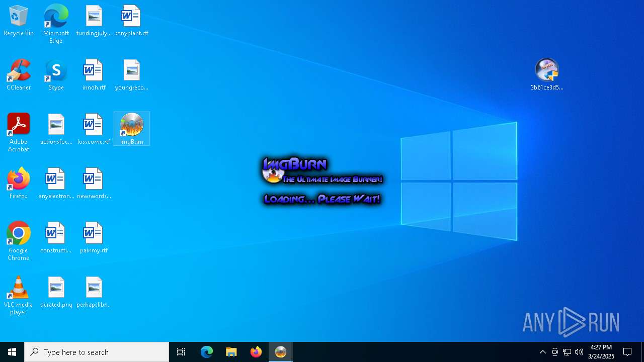This screenshot has width=644, height=362.
Task: Select the Google Chrome desktop shortcut
Action: pos(19,241)
